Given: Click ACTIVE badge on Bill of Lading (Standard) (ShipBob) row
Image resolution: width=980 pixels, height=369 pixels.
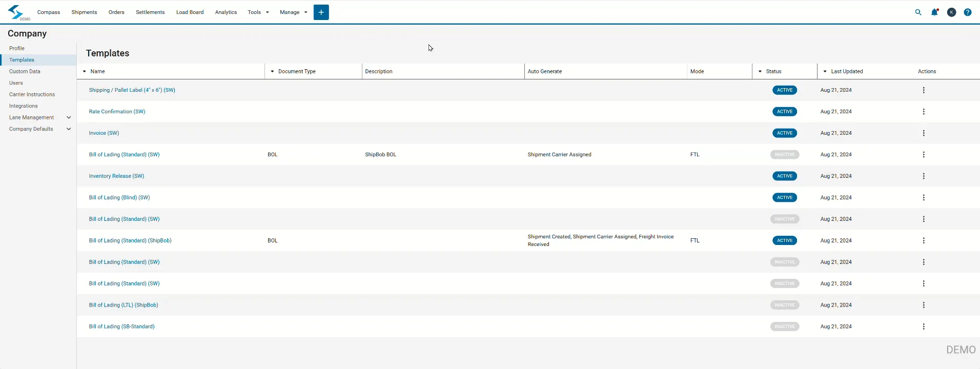Looking at the screenshot, I should [x=784, y=240].
